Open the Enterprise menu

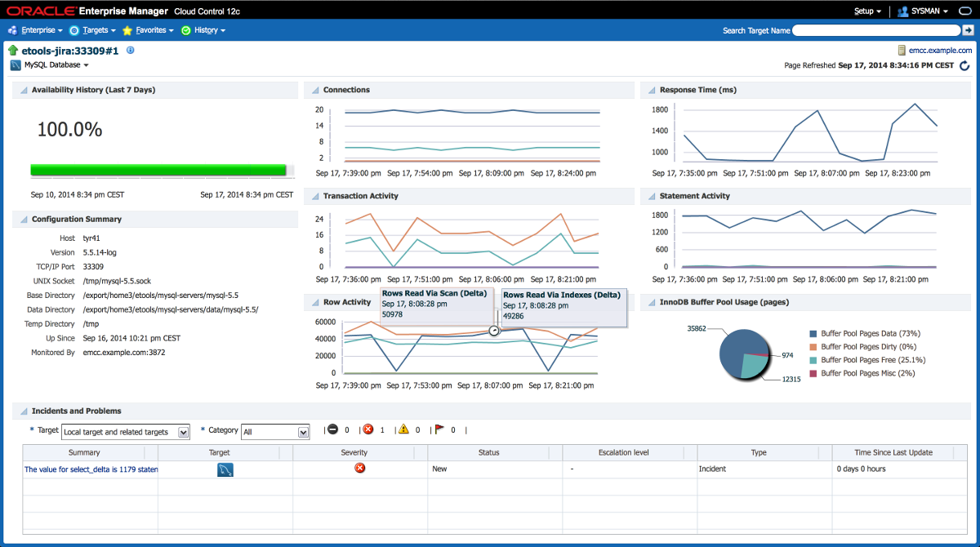[x=36, y=30]
